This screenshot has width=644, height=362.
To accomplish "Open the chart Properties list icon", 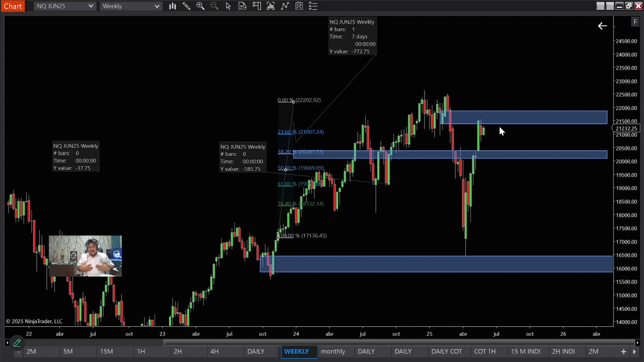I will coord(313,6).
